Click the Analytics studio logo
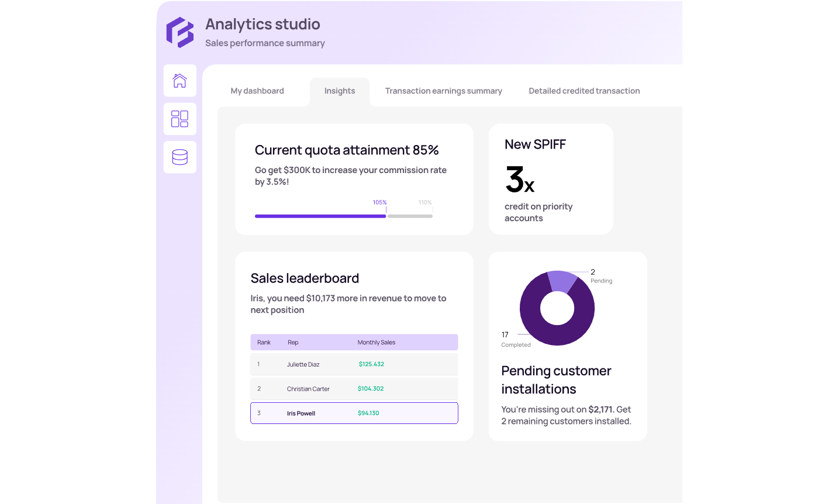Viewport: 839px width, 504px height. (180, 32)
